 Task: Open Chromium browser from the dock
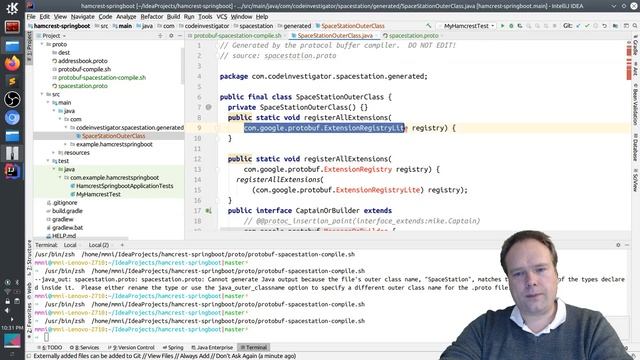point(12,118)
